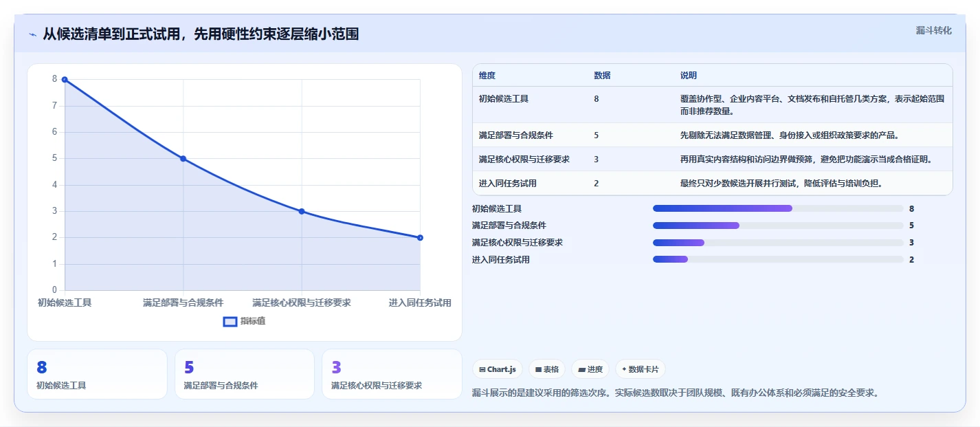This screenshot has height=427, width=980.
Task: Click x-axis label 满足核心权限与迁移要求 under the chart
Action: pyautogui.click(x=302, y=303)
